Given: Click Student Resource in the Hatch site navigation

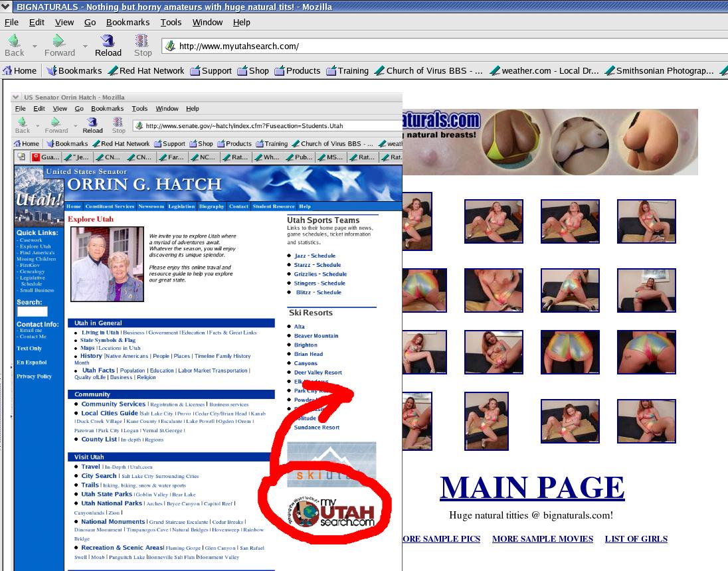Looking at the screenshot, I should (x=274, y=206).
